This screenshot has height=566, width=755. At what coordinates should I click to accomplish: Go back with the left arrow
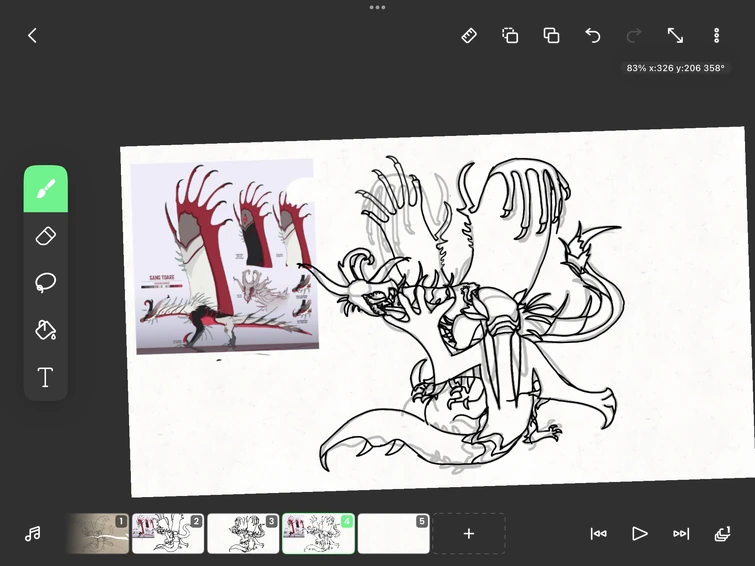[32, 35]
